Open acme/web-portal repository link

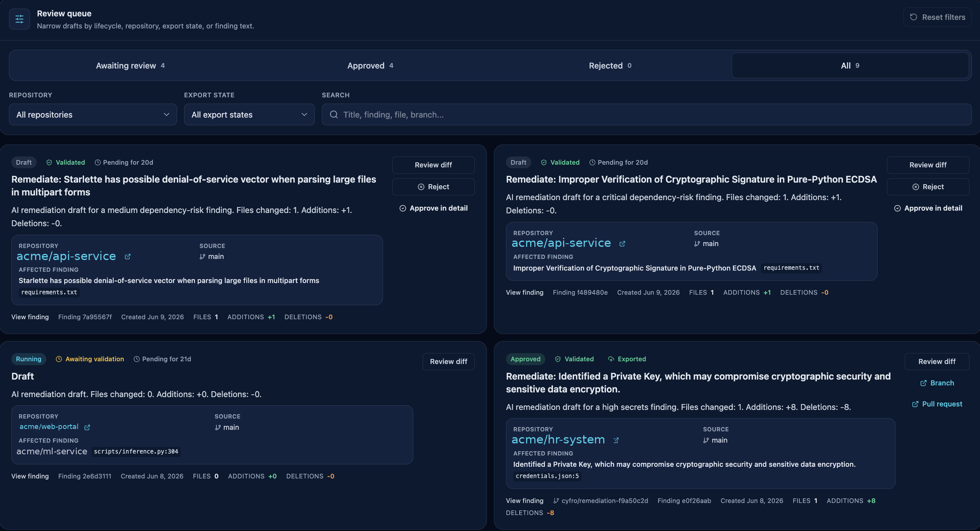[x=49, y=427]
